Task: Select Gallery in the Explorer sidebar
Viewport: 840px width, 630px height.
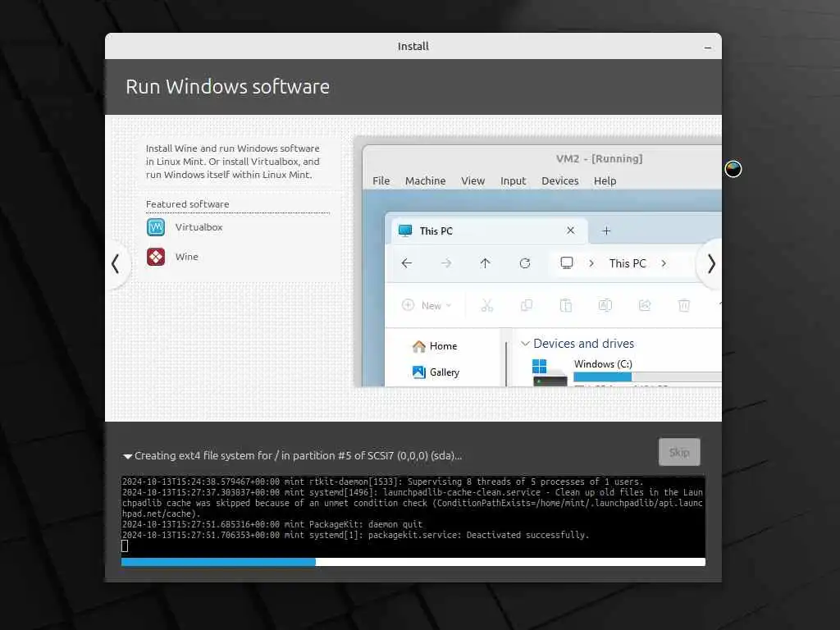Action: (436, 372)
